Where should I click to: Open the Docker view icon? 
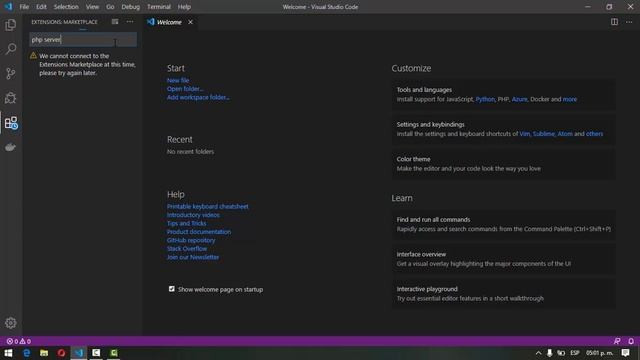point(11,147)
